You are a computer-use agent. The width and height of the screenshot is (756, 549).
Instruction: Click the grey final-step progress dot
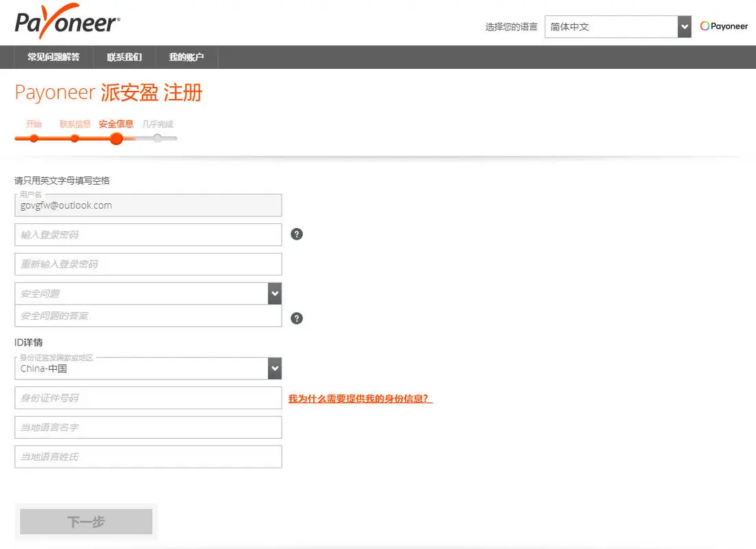coord(158,138)
